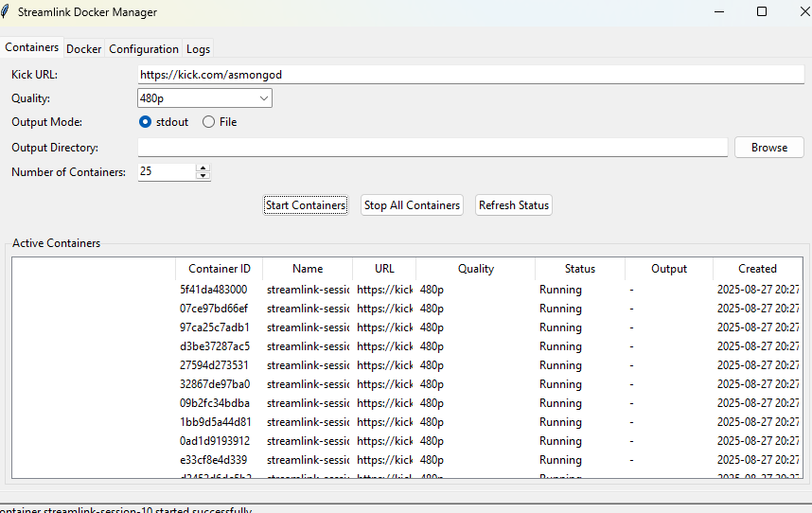Refresh the container status
This screenshot has height=513, width=812.
(x=513, y=205)
